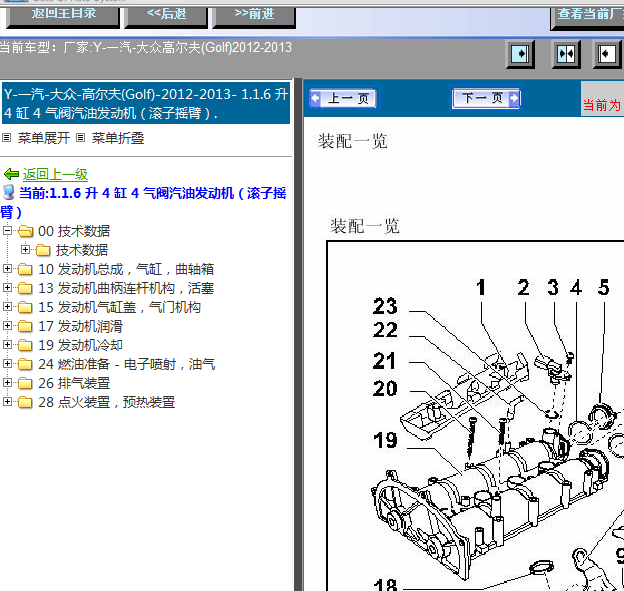
Task: Click the 当前车型 vehicle model line
Action: pyautogui.click(x=146, y=48)
